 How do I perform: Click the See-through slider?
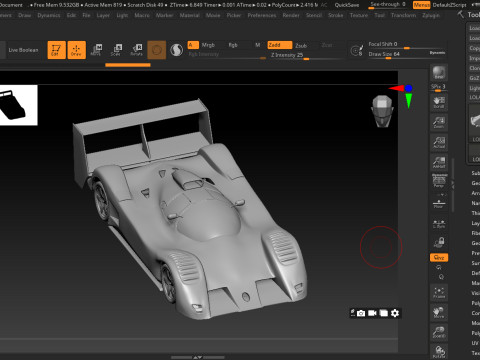(388, 5)
